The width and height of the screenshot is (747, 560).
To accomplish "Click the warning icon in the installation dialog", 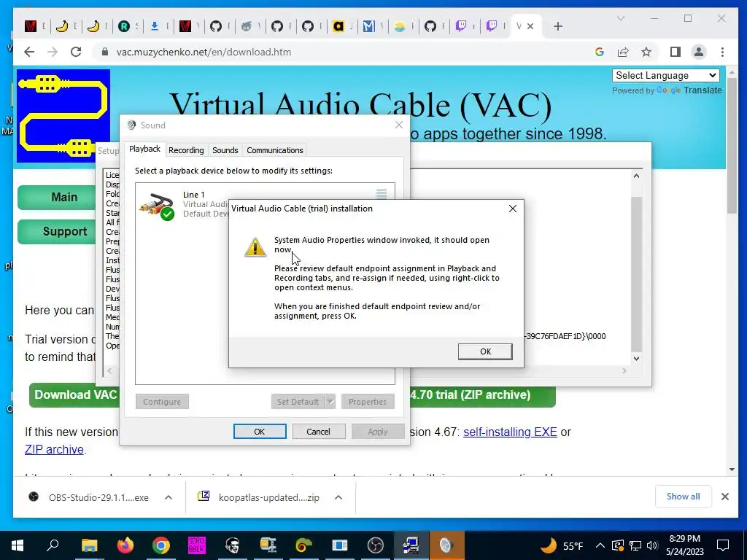I will (255, 247).
